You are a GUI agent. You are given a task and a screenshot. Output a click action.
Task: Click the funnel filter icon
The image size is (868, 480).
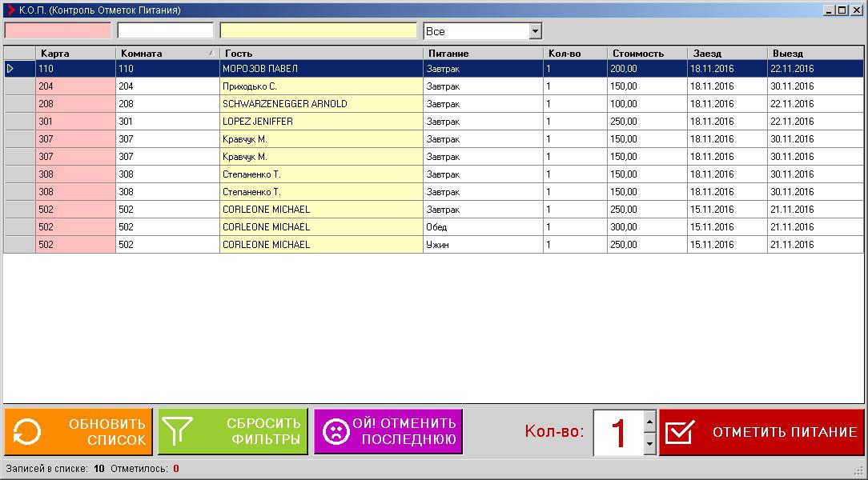click(x=177, y=430)
